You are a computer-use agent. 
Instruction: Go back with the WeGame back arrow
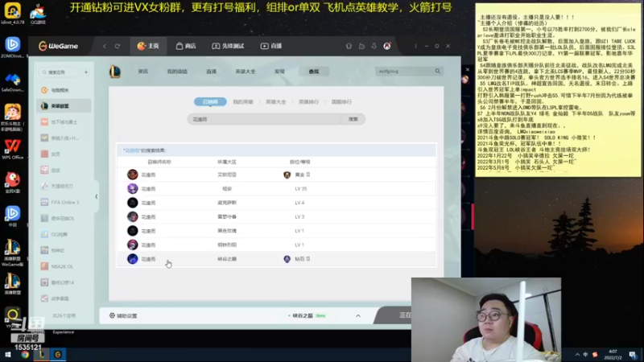[105, 46]
